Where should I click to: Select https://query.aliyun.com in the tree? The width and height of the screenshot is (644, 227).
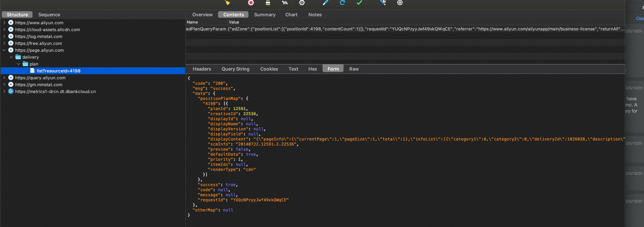[x=40, y=78]
